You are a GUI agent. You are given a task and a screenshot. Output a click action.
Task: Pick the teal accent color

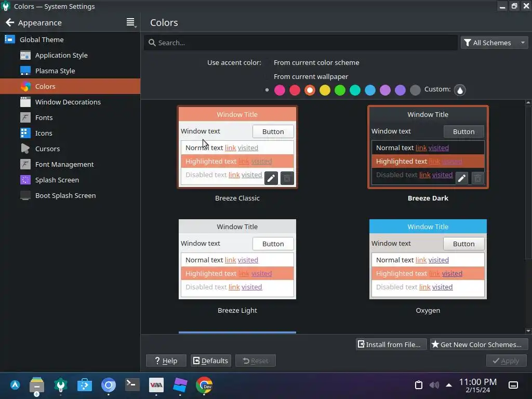[355, 90]
